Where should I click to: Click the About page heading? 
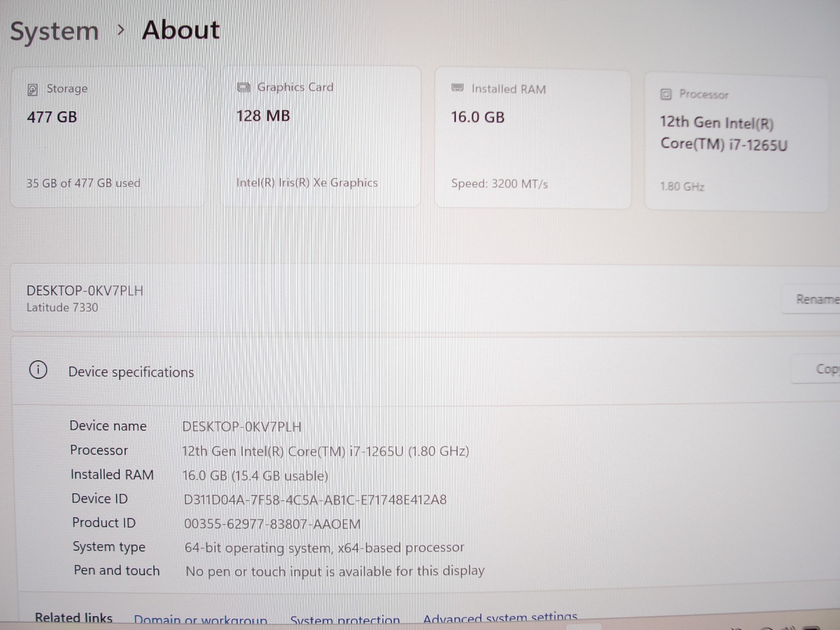click(x=181, y=30)
